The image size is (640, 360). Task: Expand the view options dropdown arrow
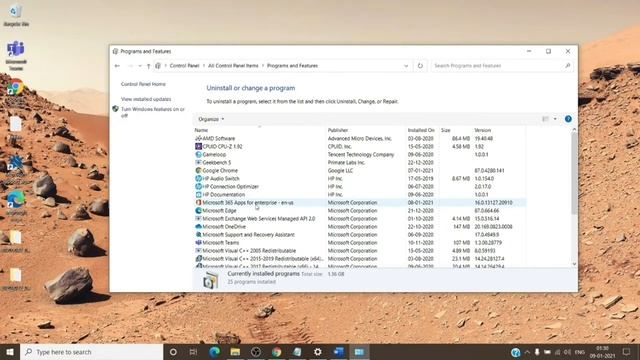coord(555,119)
